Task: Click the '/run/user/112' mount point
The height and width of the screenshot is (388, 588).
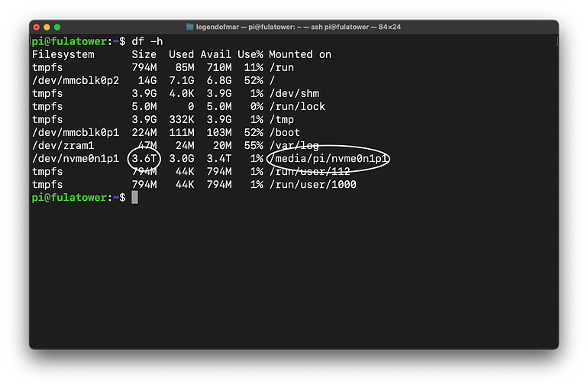Action: (x=309, y=172)
